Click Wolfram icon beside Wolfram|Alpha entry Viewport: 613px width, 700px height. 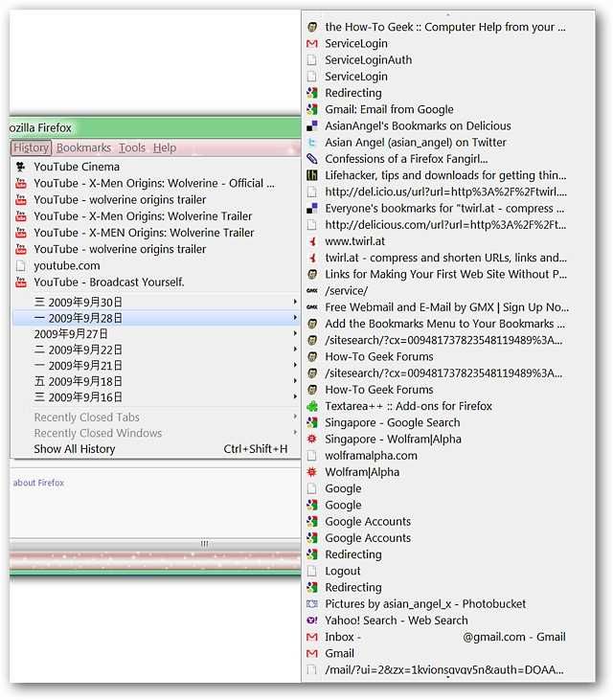(x=312, y=472)
